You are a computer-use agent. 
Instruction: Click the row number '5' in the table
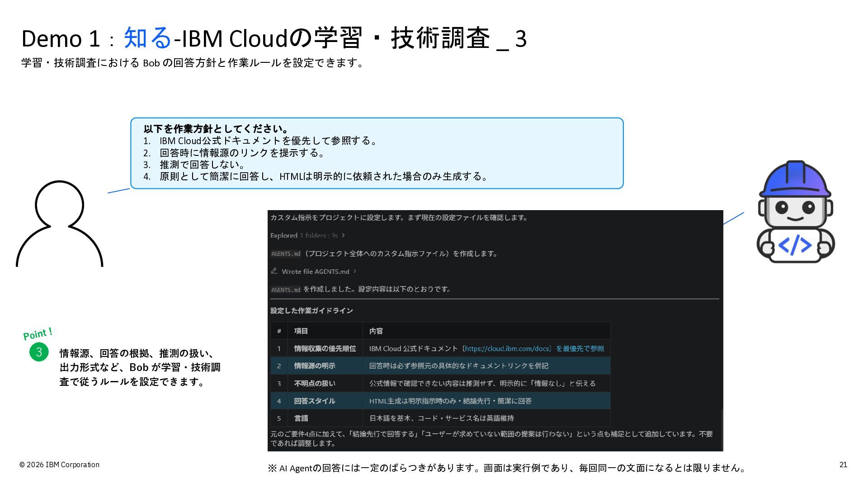[279, 418]
